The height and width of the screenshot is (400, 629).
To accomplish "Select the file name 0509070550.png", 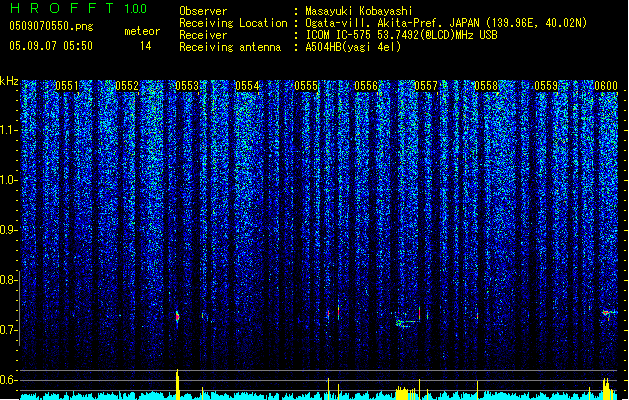I will (x=51, y=26).
